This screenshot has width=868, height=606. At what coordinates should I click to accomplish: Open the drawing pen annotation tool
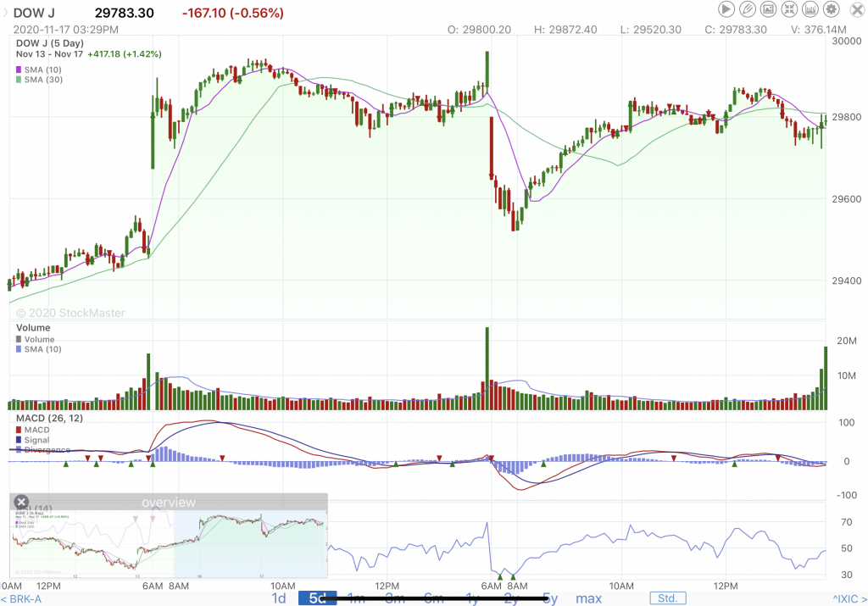point(747,9)
